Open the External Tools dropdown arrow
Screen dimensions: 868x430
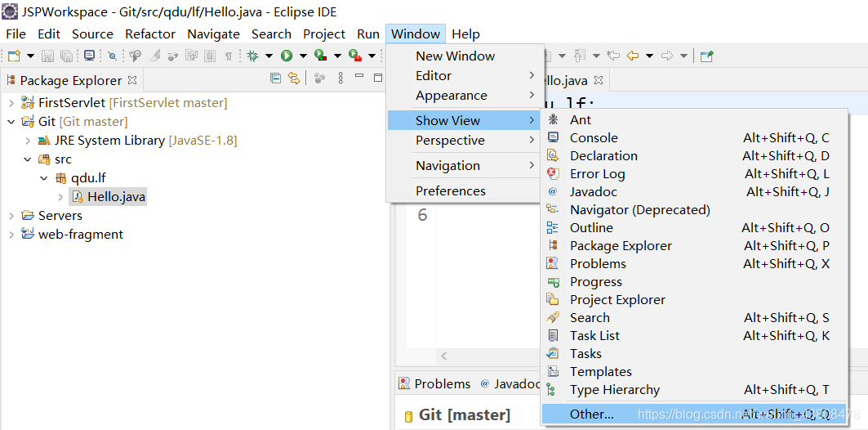(x=372, y=56)
